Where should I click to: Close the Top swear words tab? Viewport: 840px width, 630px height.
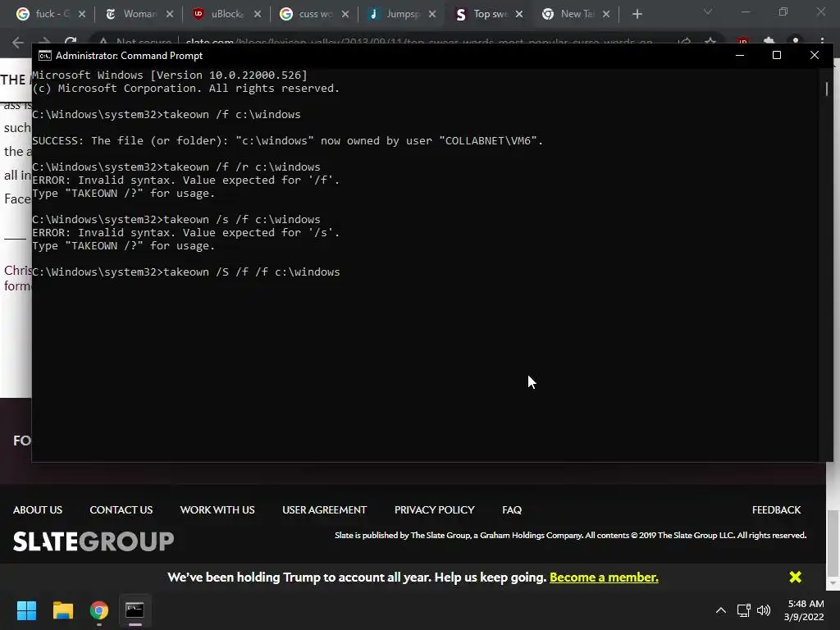coord(519,15)
